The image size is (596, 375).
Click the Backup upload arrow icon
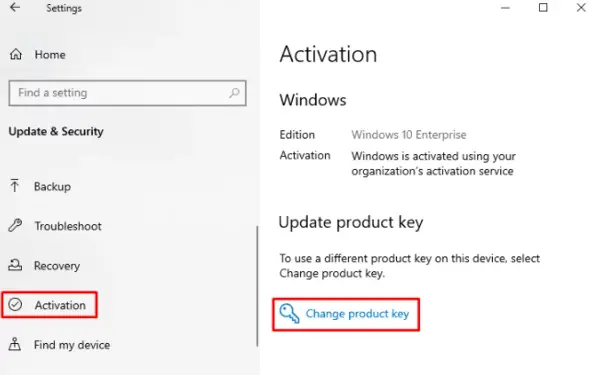click(14, 186)
